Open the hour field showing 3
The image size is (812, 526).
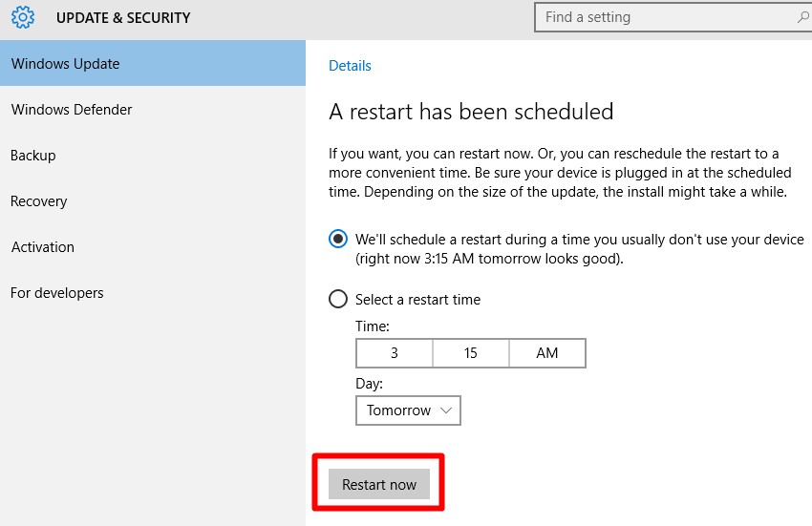point(395,353)
